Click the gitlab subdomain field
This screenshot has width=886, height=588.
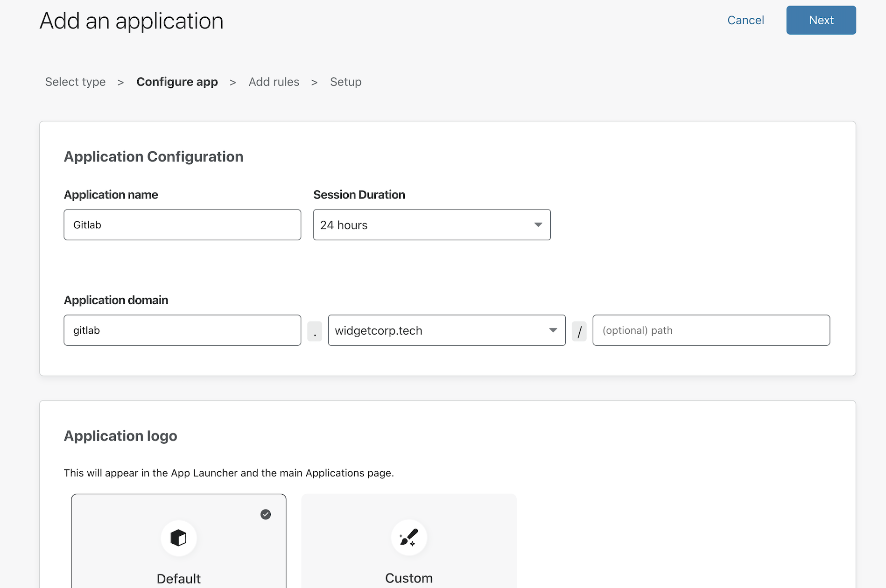tap(182, 330)
